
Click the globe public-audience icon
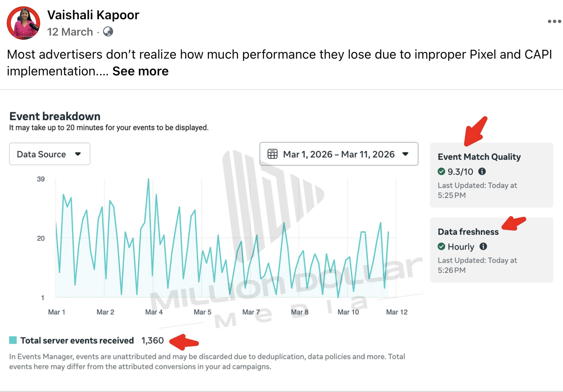[x=108, y=31]
